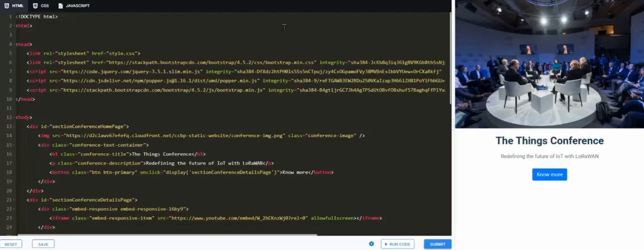644x250 pixels.
Task: Click line number 13 in the gutter
Action: [10, 126]
